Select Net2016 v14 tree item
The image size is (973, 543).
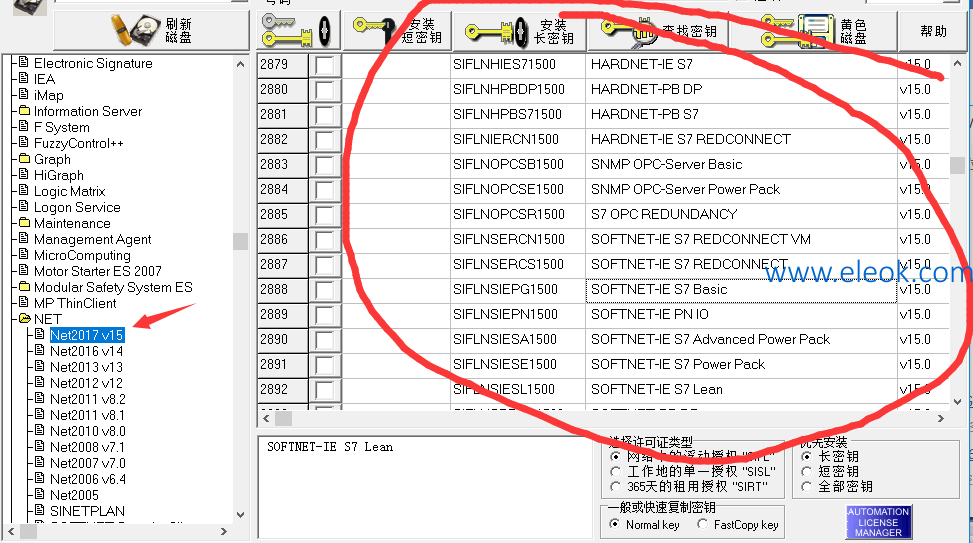click(x=86, y=351)
